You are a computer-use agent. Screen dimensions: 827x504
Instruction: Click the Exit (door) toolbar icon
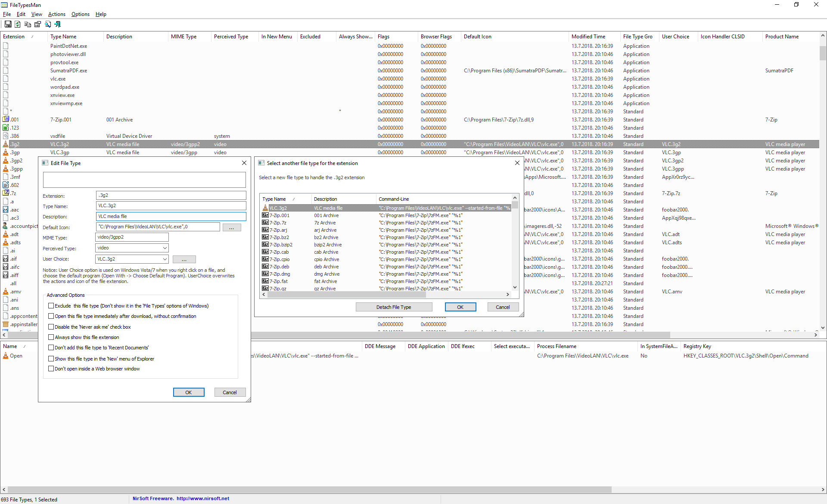[57, 24]
